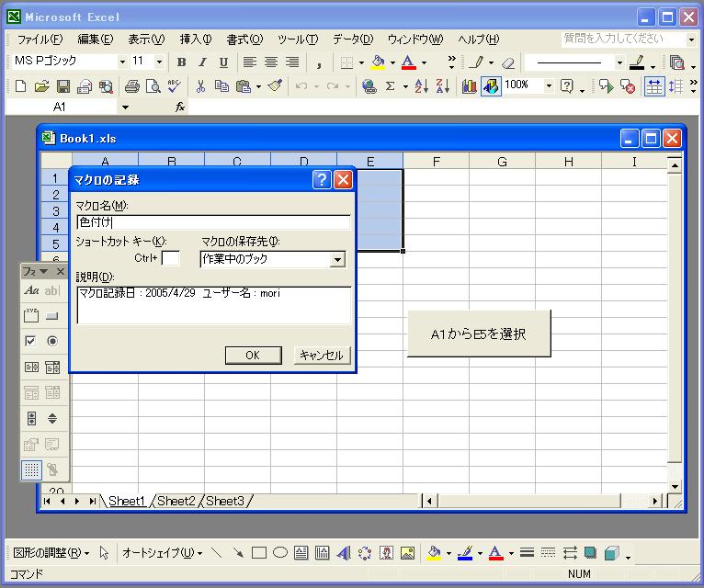The height and width of the screenshot is (588, 704).
Task: Click the Cut scissors icon
Action: tap(200, 85)
